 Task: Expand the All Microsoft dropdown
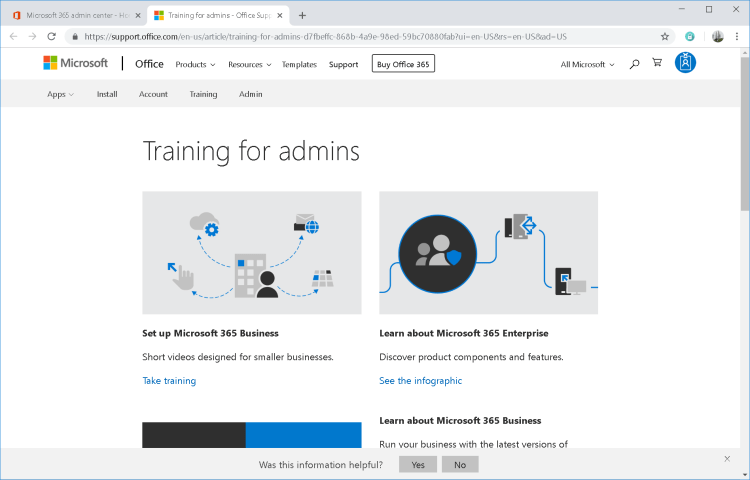click(587, 64)
